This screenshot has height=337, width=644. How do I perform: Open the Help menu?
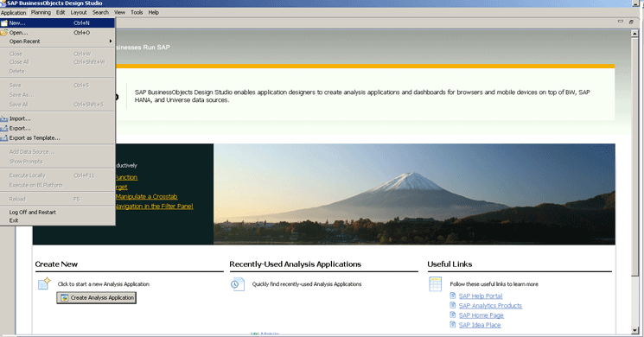click(x=154, y=12)
